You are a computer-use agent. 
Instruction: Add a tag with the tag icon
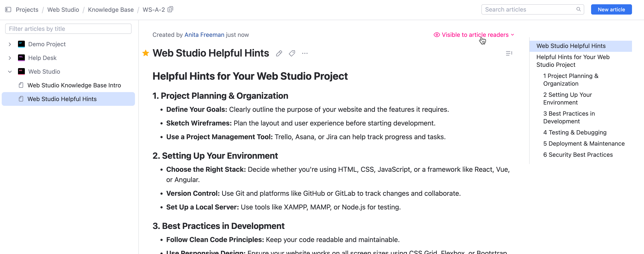(292, 53)
